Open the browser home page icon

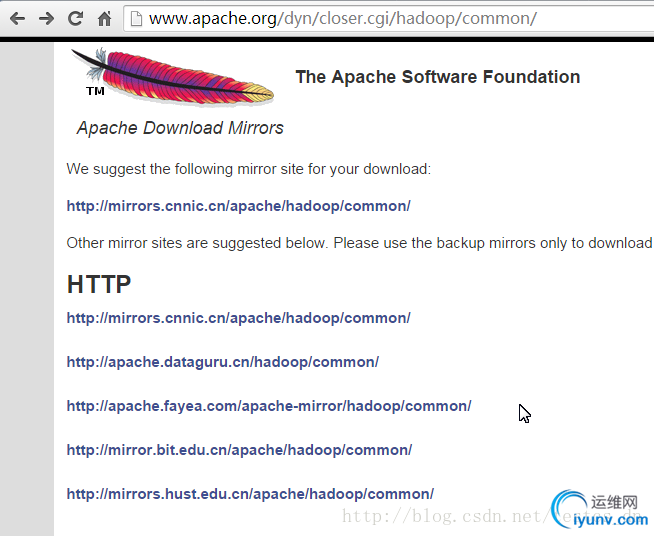104,18
